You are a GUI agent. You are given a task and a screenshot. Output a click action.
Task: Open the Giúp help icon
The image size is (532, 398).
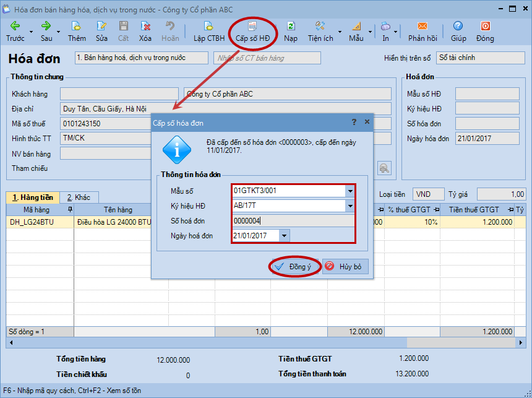tap(458, 27)
